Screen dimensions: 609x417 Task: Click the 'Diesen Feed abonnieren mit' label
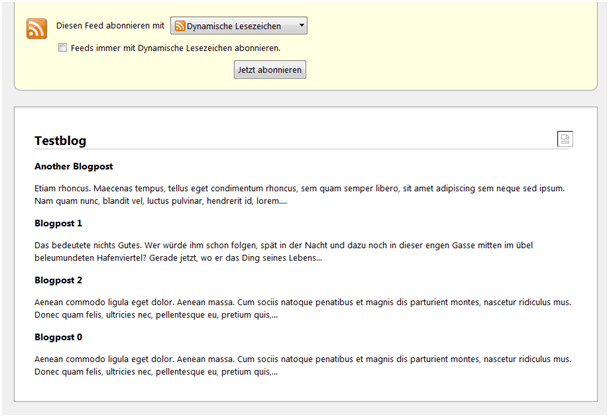[110, 26]
